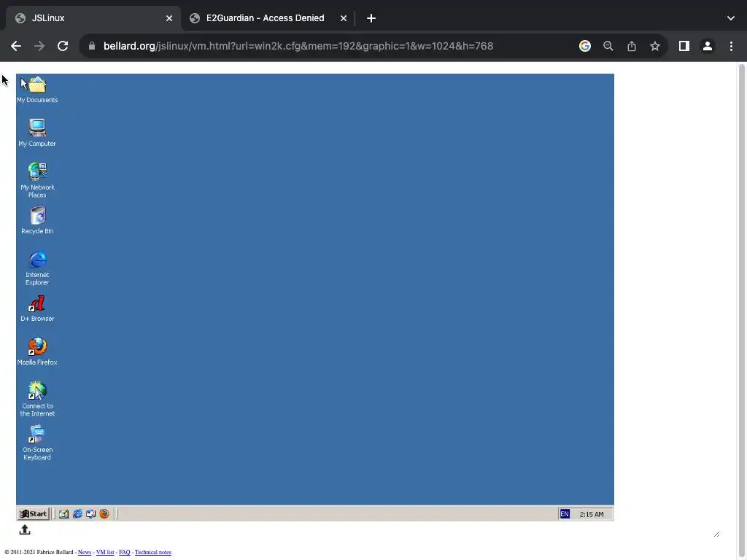Toggle the browser side panel
Image resolution: width=747 pixels, height=560 pixels.
pyautogui.click(x=684, y=46)
